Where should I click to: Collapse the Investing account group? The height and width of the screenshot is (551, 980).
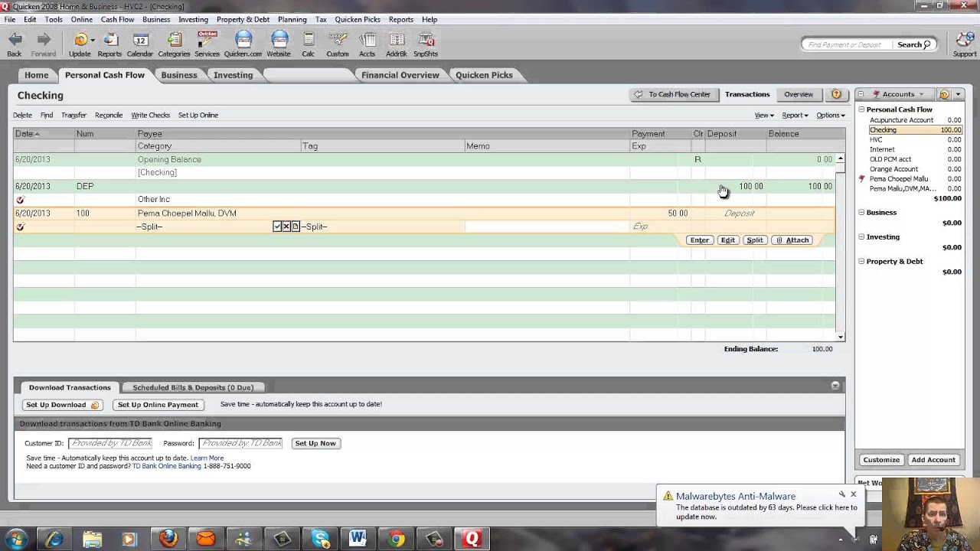pyautogui.click(x=861, y=236)
